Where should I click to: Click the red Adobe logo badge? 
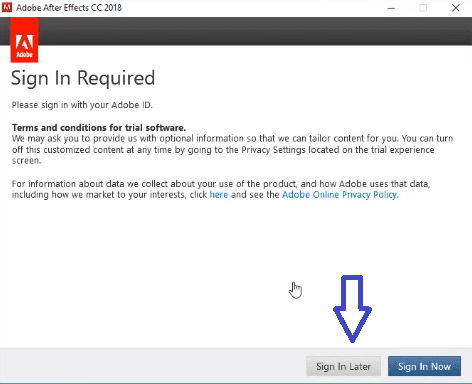coord(24,40)
